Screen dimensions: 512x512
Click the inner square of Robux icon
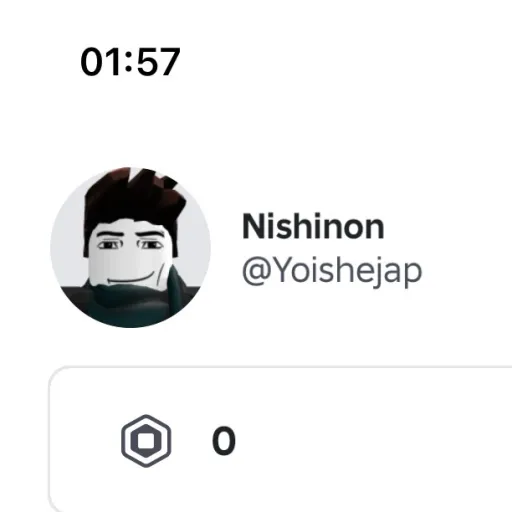[x=146, y=441]
